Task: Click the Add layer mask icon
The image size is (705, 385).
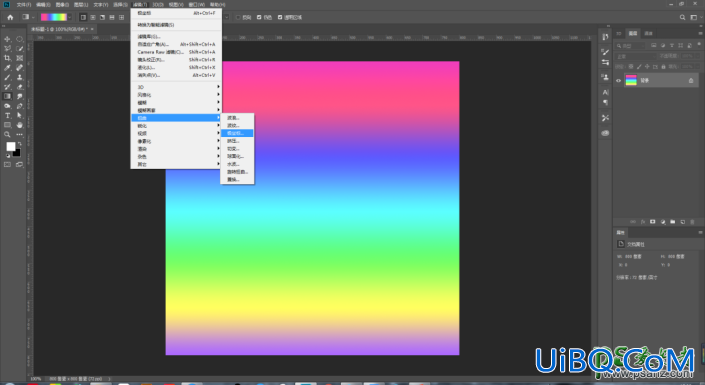Action: click(653, 222)
